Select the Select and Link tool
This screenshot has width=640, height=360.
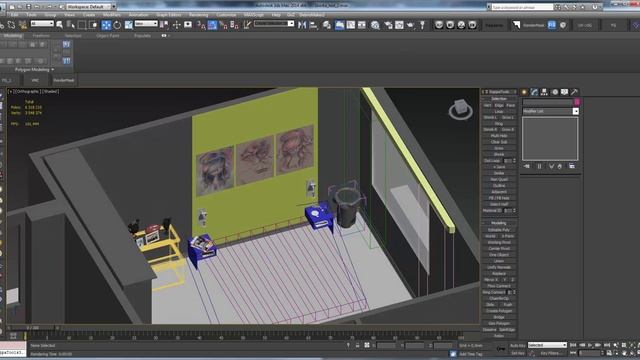coord(1,25)
